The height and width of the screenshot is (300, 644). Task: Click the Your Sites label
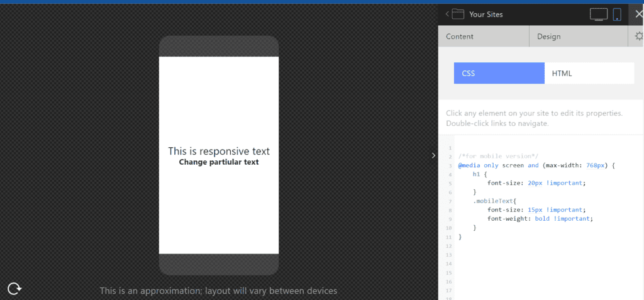(486, 14)
